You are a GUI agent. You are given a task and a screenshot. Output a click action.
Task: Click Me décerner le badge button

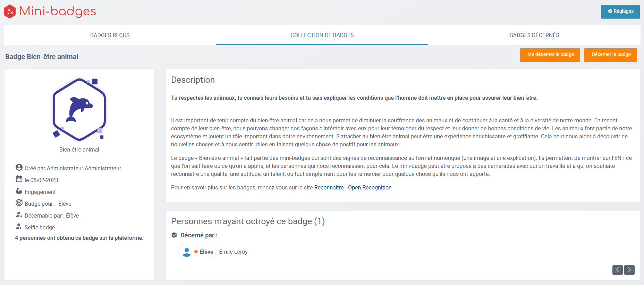(550, 55)
